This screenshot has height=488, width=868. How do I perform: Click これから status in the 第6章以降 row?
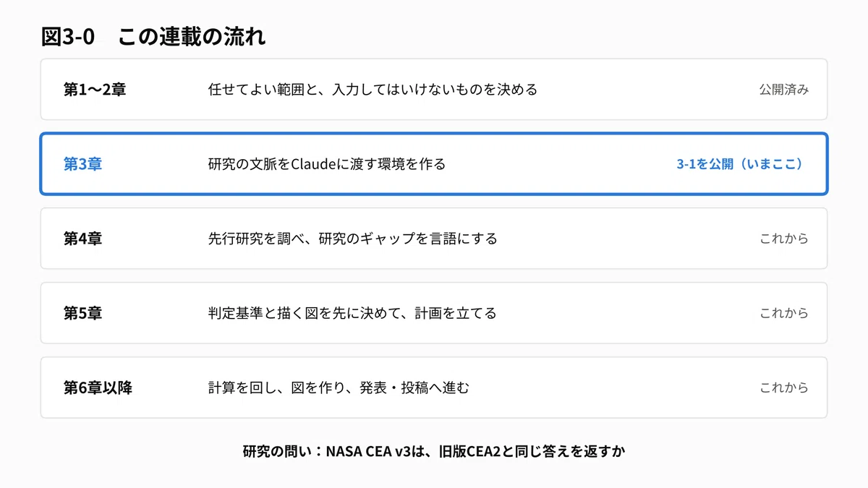[784, 388]
